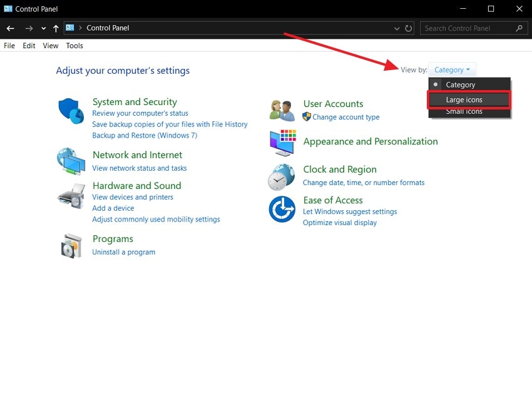Click Review your computer's status
The width and height of the screenshot is (532, 404).
140,113
